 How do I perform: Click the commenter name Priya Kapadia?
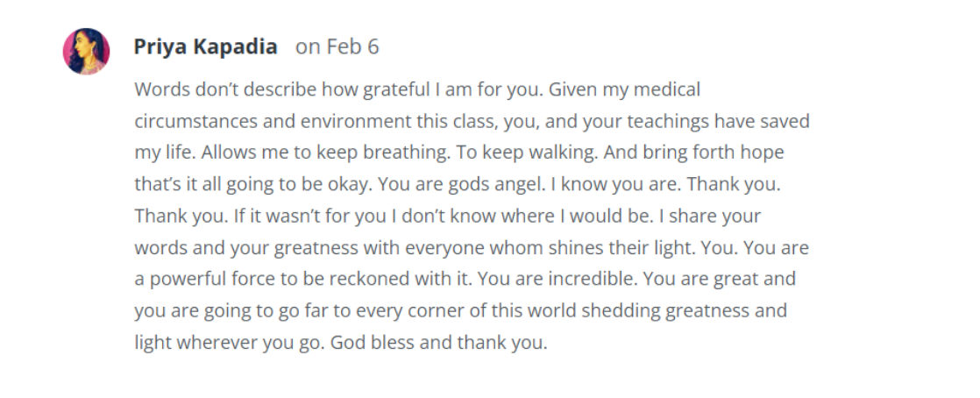tap(205, 46)
